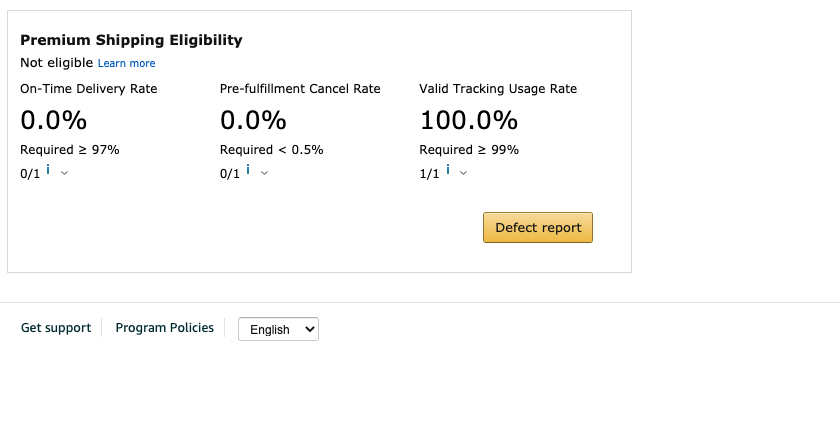Click the 0.0% On-Time Delivery value
The image size is (840, 432).
pyautogui.click(x=54, y=121)
